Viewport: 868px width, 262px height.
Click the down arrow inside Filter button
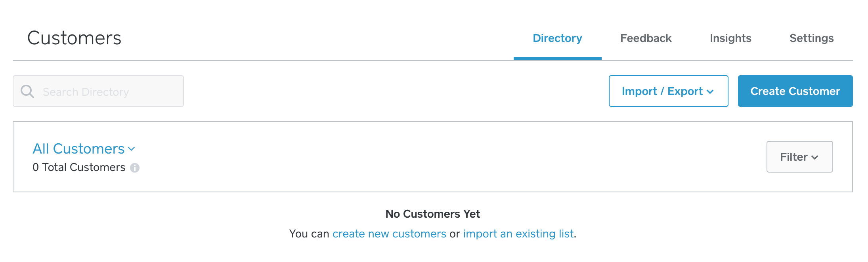(x=814, y=158)
